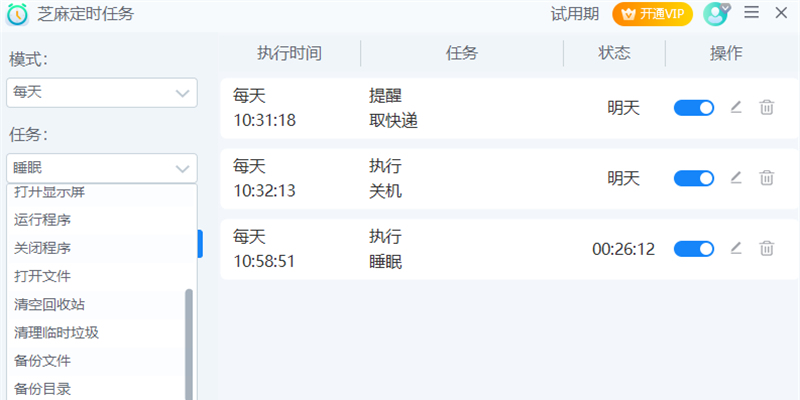Click the 试用期 trial label
The width and height of the screenshot is (800, 400).
tap(575, 14)
